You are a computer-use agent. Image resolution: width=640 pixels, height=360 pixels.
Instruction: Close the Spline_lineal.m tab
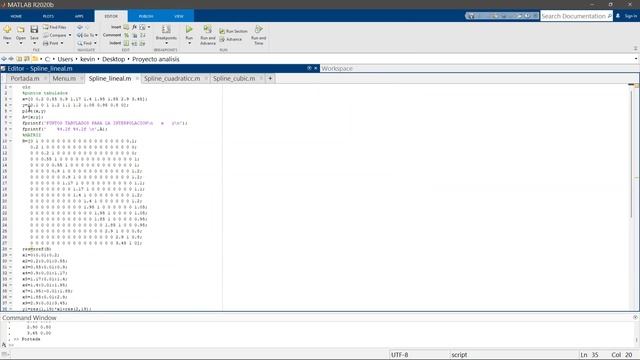tap(137, 78)
